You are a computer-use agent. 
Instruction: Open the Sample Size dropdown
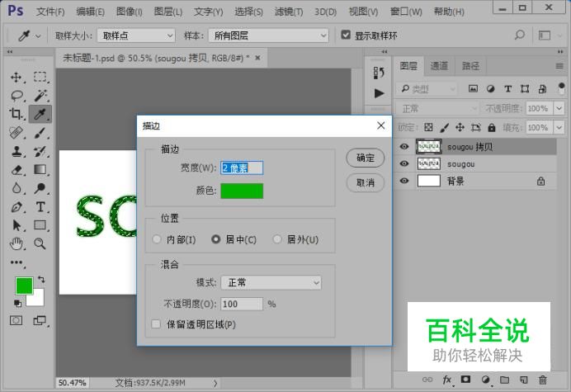136,35
